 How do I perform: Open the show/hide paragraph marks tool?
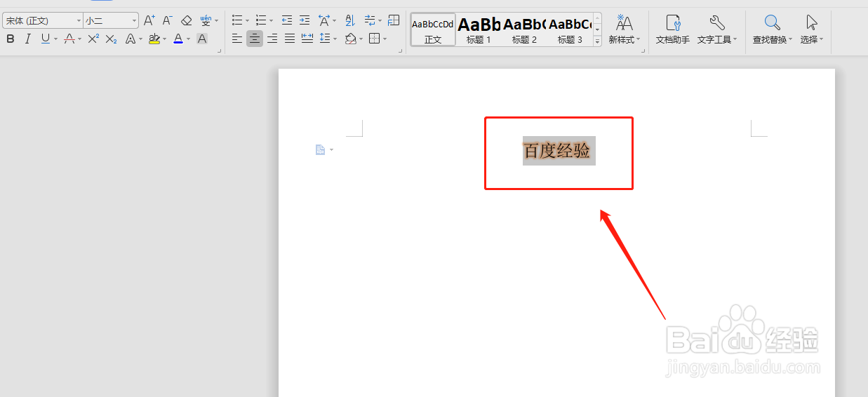[370, 20]
